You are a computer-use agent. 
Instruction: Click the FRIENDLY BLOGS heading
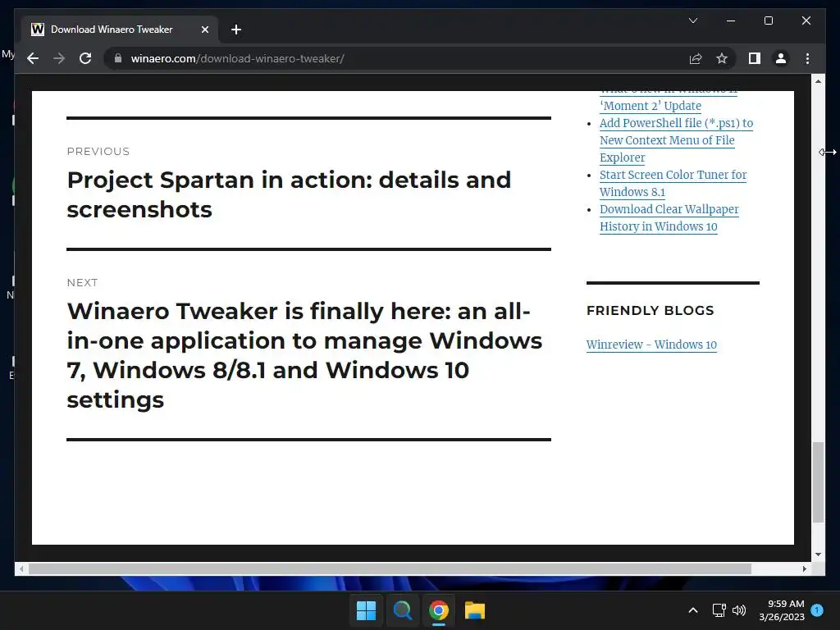tap(650, 311)
